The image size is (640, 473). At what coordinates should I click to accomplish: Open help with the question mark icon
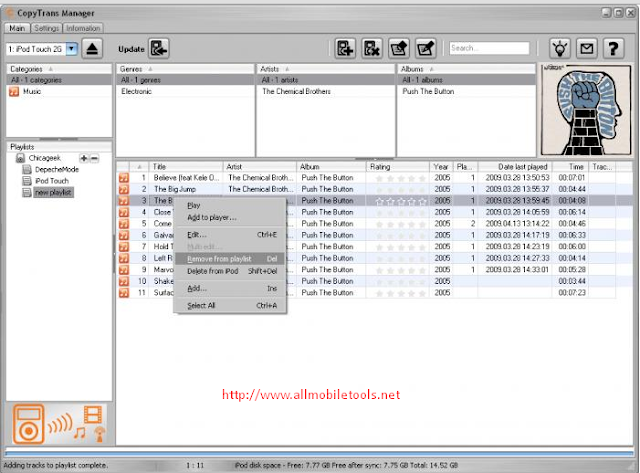pyautogui.click(x=613, y=49)
